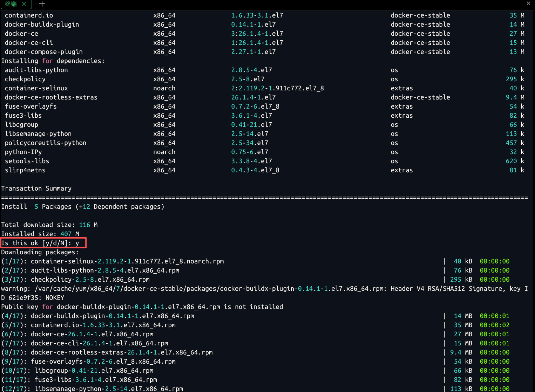Click 00:00:02 time on containerd.io download

pyautogui.click(x=495, y=325)
